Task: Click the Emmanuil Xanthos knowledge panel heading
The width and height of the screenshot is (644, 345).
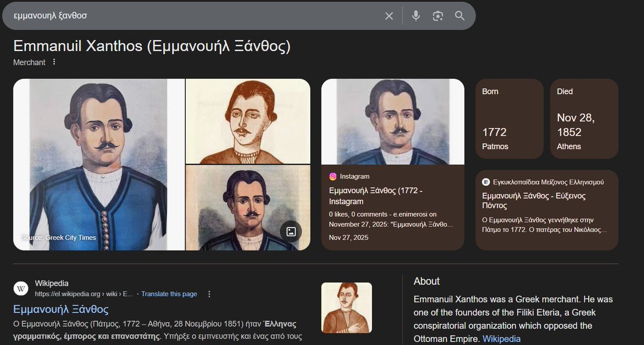Action: [x=152, y=46]
